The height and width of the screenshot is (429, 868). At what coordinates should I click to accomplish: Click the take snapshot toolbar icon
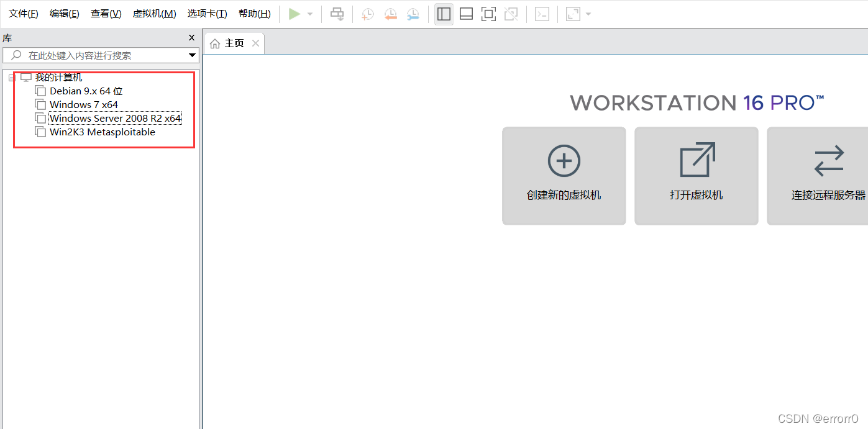coord(368,14)
